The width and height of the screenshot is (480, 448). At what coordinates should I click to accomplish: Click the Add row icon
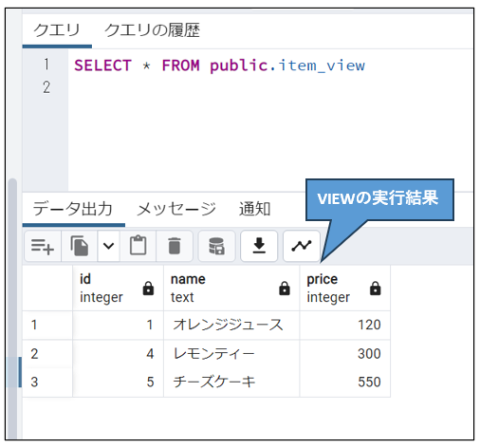(43, 246)
